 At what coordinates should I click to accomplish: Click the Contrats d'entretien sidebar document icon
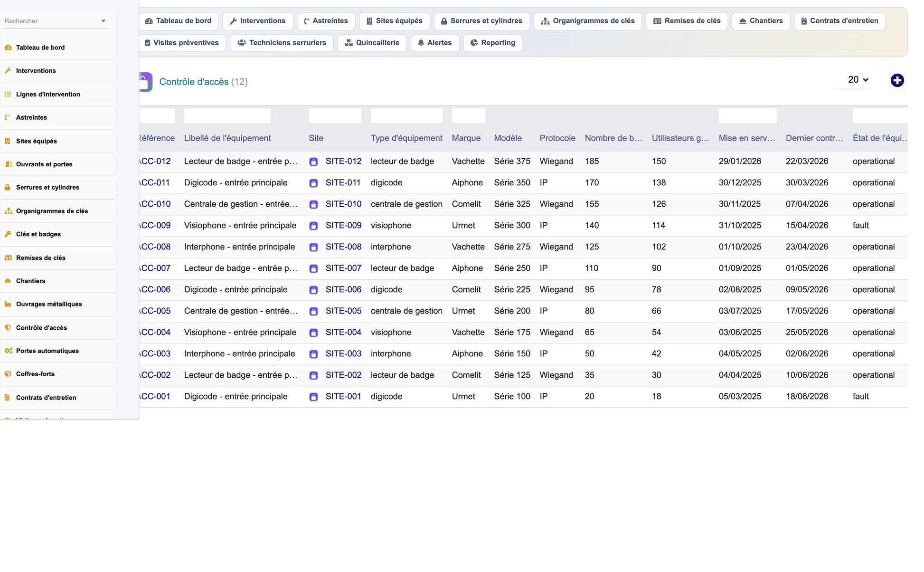pyautogui.click(x=8, y=398)
